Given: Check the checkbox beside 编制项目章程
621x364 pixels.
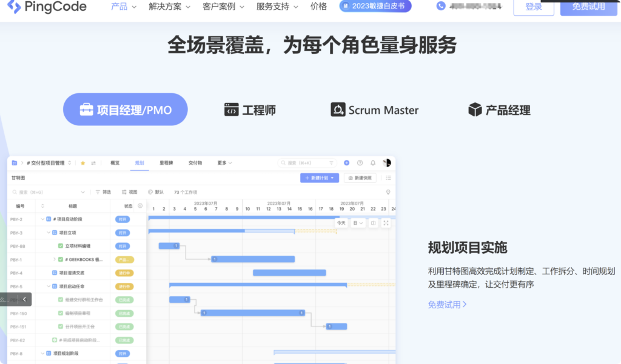Looking at the screenshot, I should 59,313.
